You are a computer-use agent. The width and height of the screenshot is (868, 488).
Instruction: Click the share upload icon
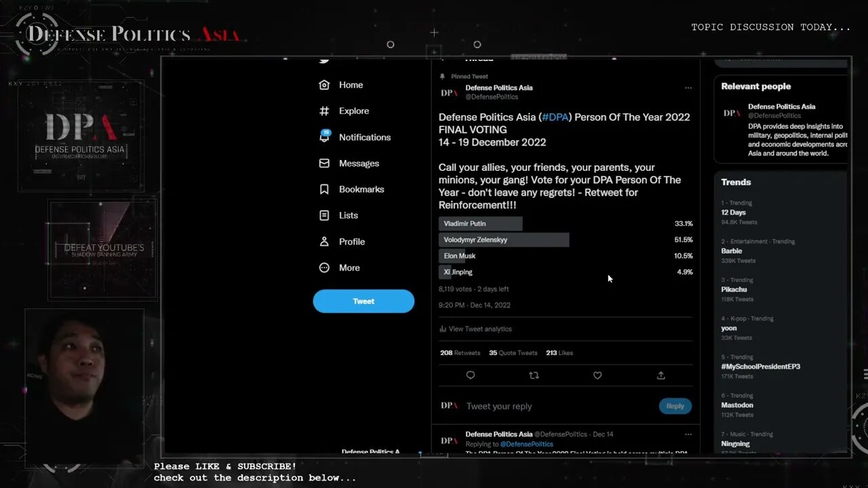pyautogui.click(x=661, y=375)
